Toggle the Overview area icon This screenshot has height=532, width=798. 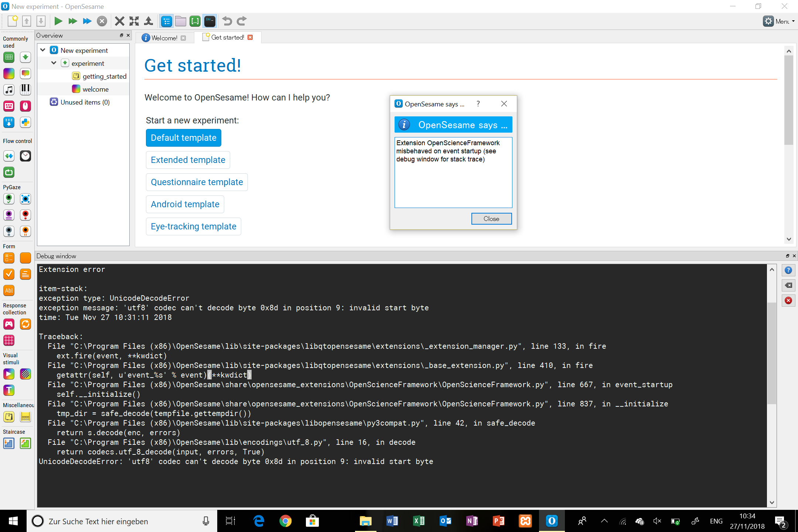pyautogui.click(x=167, y=21)
